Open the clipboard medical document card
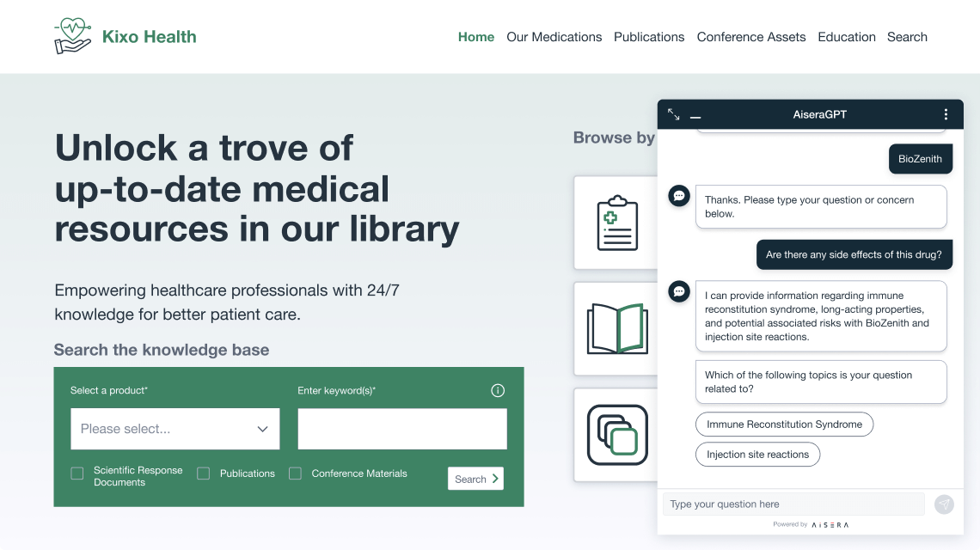980x550 pixels. [617, 223]
